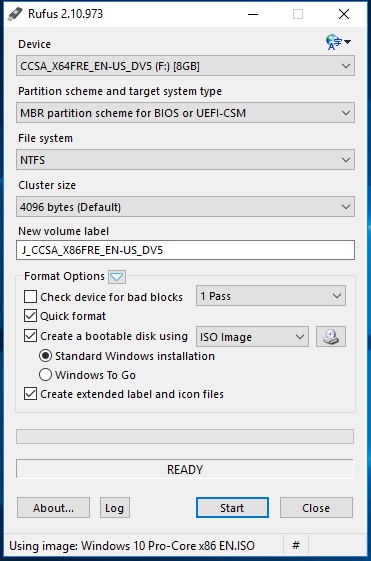
Task: Click the Using image status bar text
Action: pos(132,546)
